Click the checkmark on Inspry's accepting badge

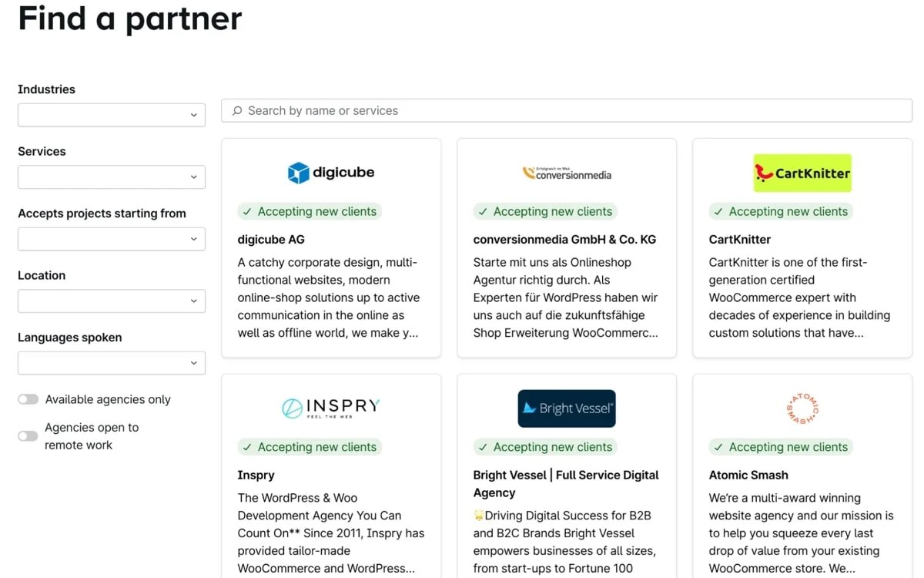[x=247, y=447]
